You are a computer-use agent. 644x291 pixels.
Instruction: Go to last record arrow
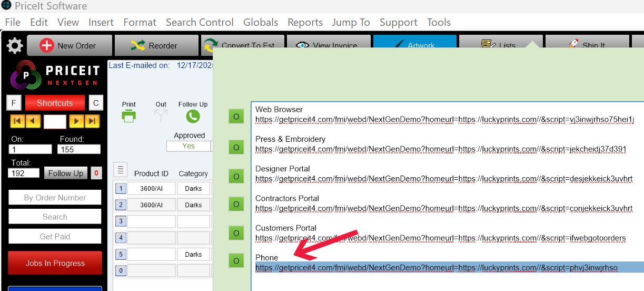pos(92,121)
